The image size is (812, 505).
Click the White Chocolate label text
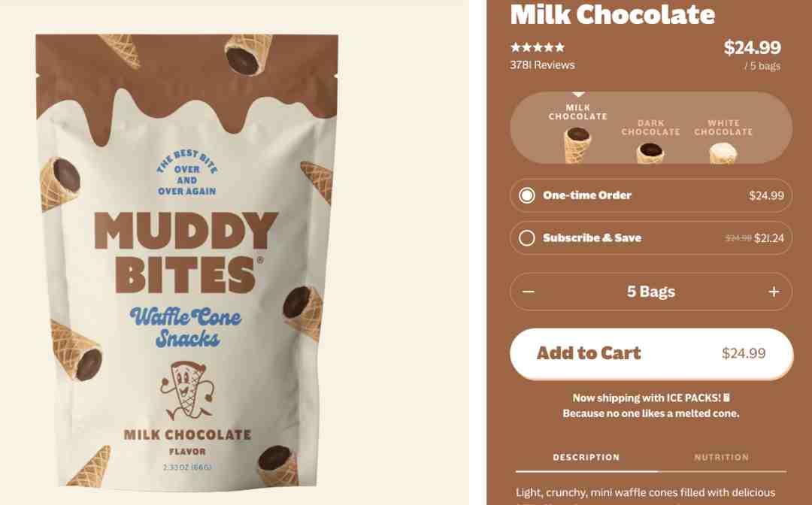coord(723,128)
